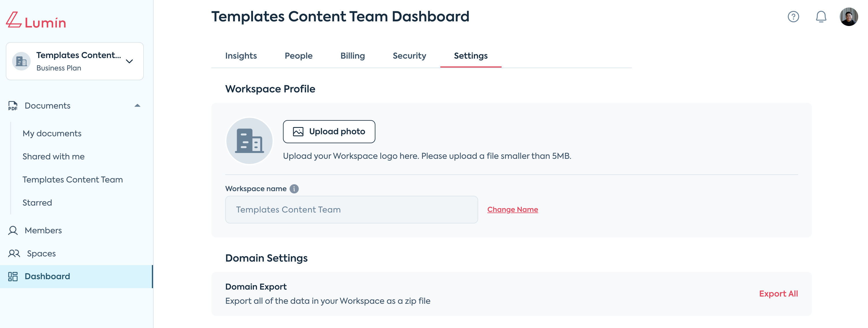Open the Templates Content workspace switcher

coord(75,61)
